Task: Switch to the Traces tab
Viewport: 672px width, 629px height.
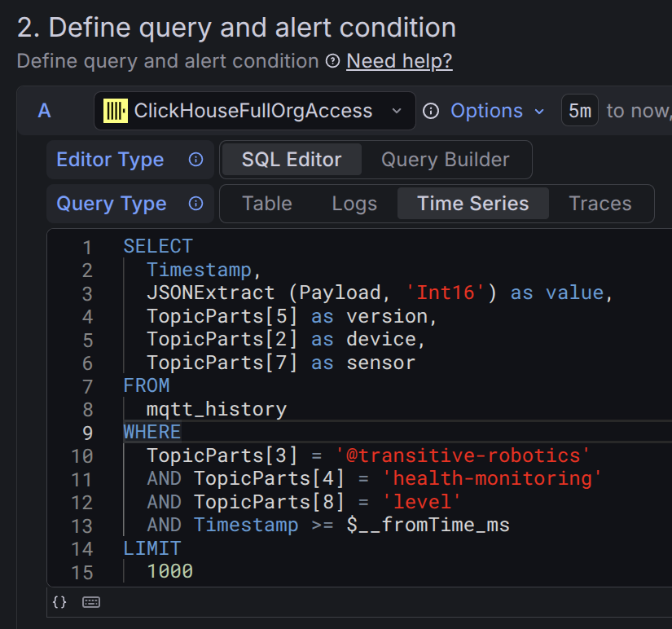Action: (600, 204)
